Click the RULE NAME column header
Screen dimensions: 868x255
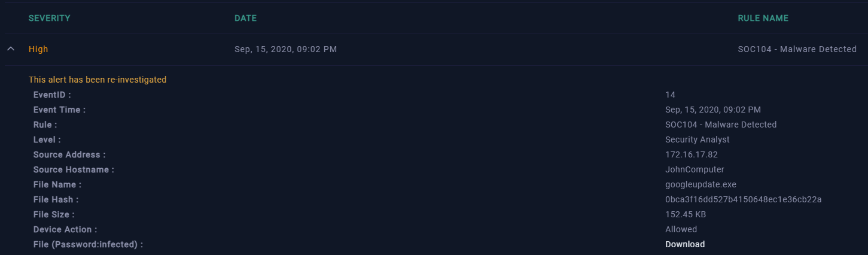(763, 19)
